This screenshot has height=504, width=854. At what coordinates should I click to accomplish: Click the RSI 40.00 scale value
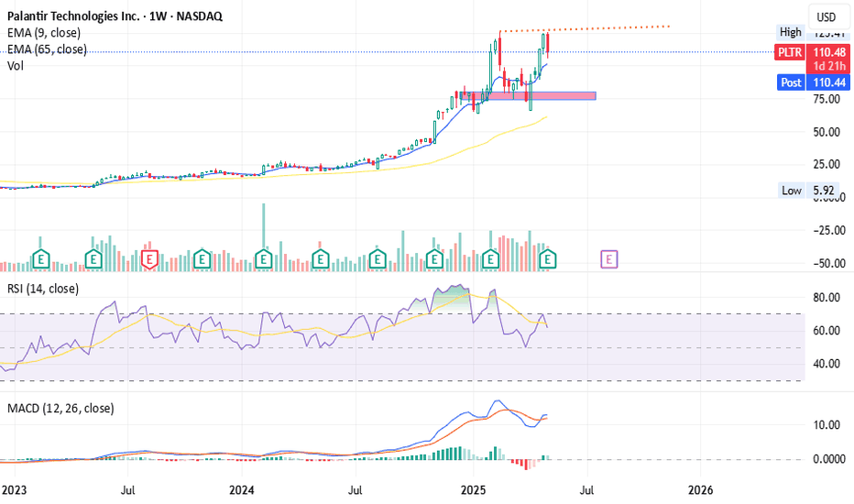827,364
